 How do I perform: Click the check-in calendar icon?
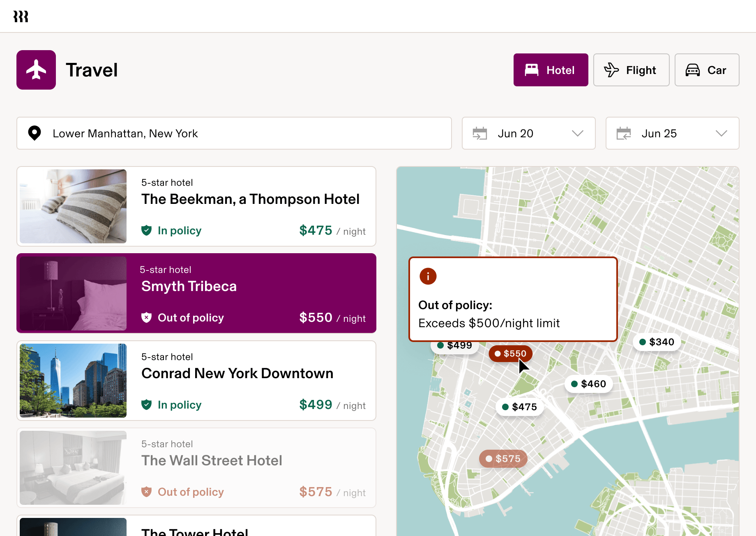pos(480,133)
